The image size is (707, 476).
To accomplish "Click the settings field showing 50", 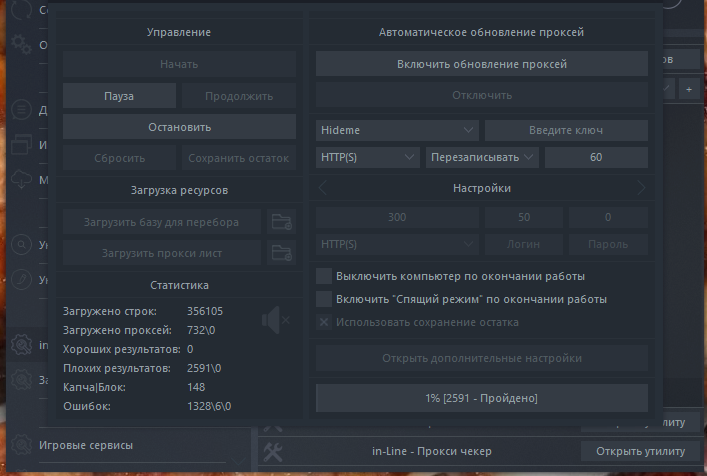I will [x=524, y=217].
